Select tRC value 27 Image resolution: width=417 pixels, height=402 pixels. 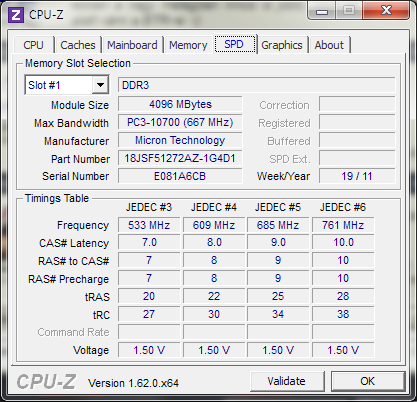tap(149, 314)
